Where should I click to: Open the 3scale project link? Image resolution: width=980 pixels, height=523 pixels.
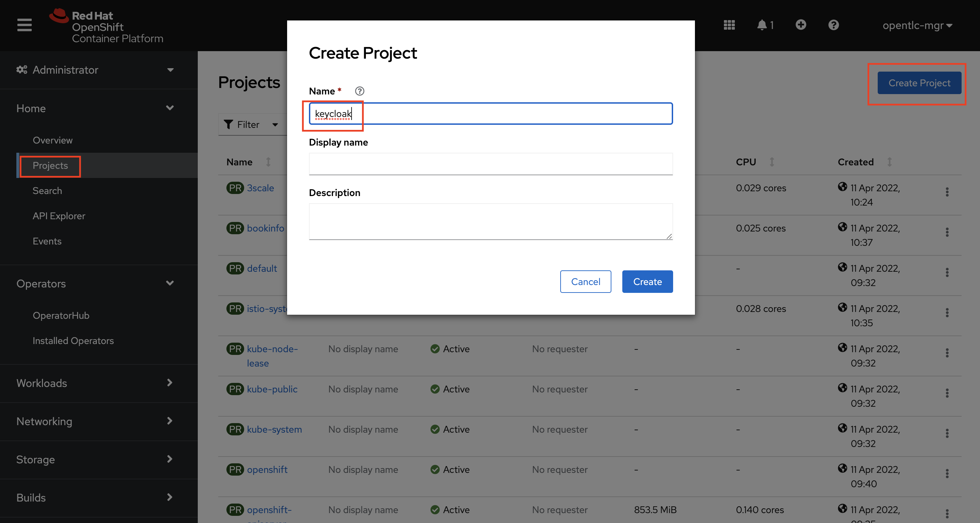click(x=261, y=188)
